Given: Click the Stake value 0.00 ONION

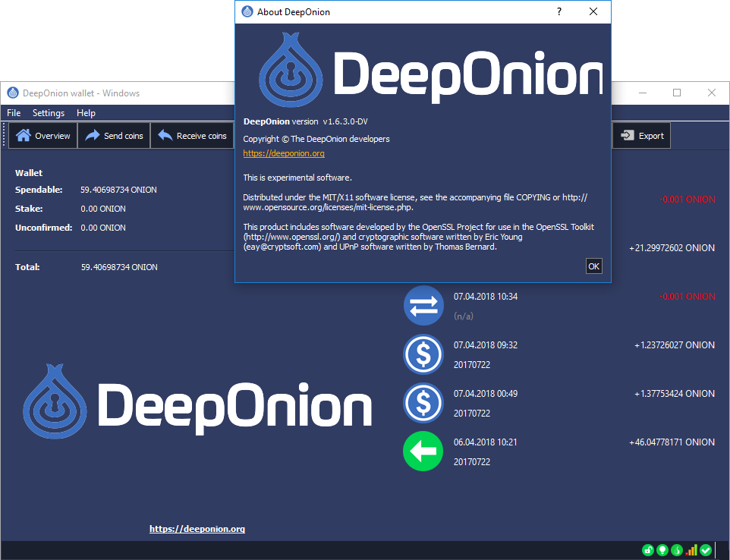Looking at the screenshot, I should [x=103, y=209].
